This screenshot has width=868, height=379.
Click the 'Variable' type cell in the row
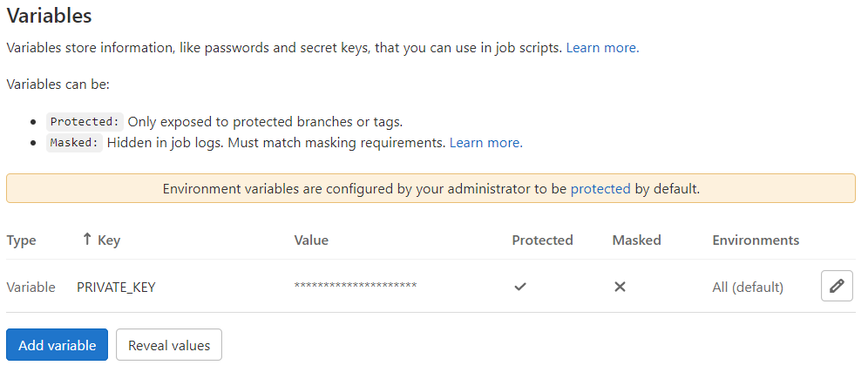click(x=31, y=287)
